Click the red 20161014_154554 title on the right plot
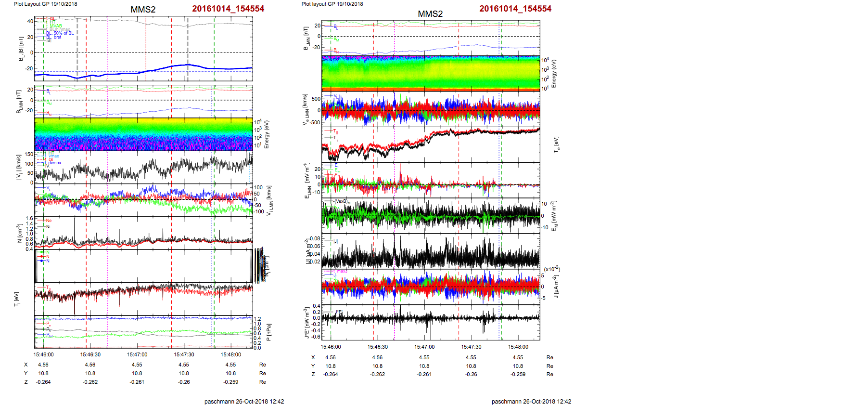The image size is (868, 405). tap(515, 9)
